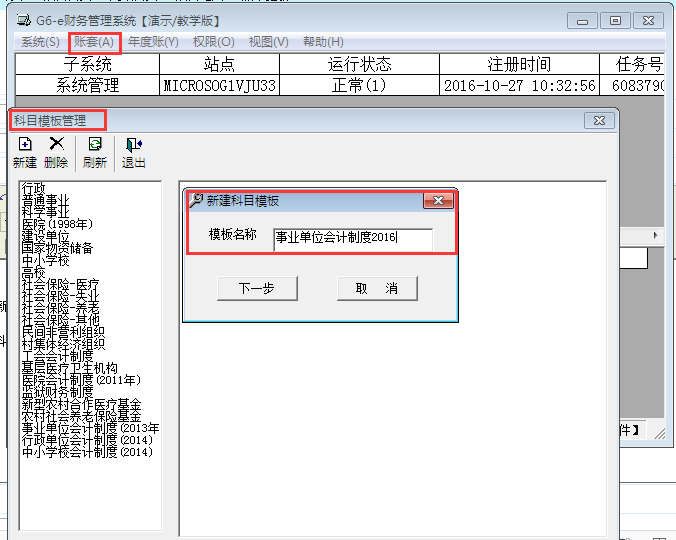Click the 刷新 (Refresh) toolbar icon
The height and width of the screenshot is (540, 676).
click(x=95, y=152)
